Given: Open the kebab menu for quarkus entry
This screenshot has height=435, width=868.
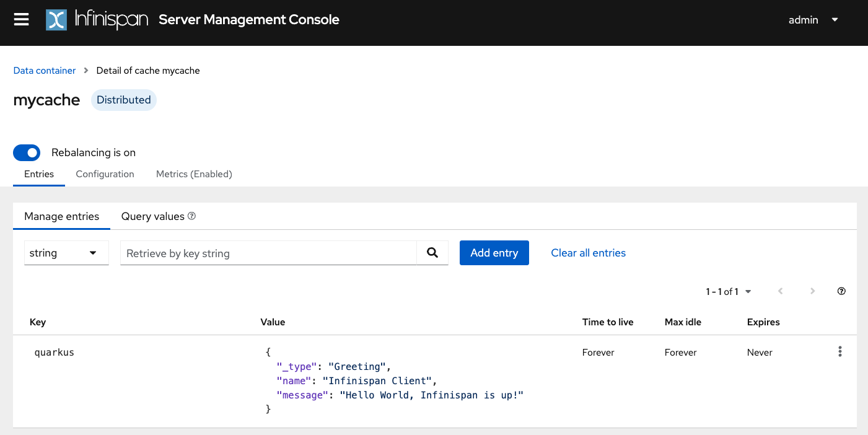Looking at the screenshot, I should 840,352.
